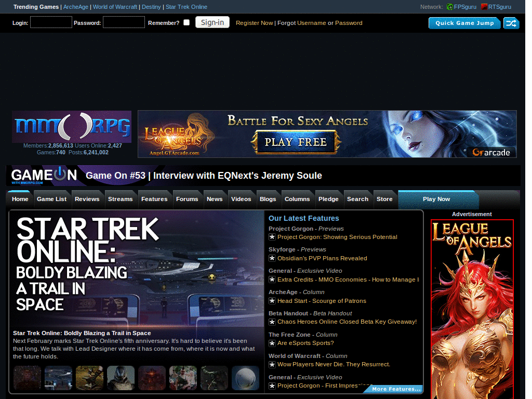
Task: Open the Pledge tab
Action: tap(328, 199)
